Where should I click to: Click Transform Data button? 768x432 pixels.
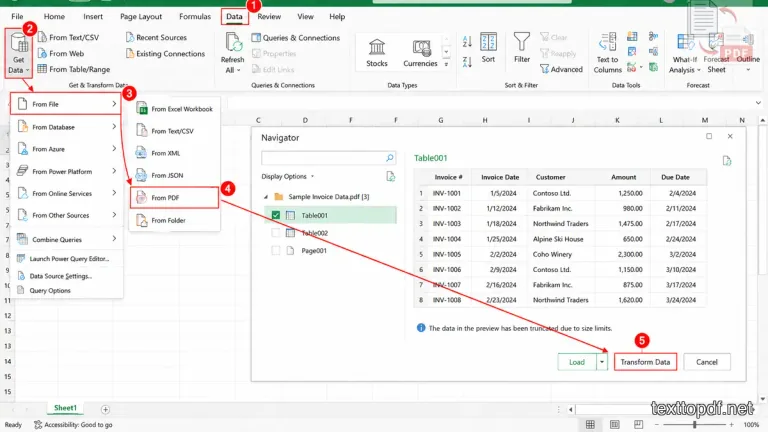[x=645, y=362]
